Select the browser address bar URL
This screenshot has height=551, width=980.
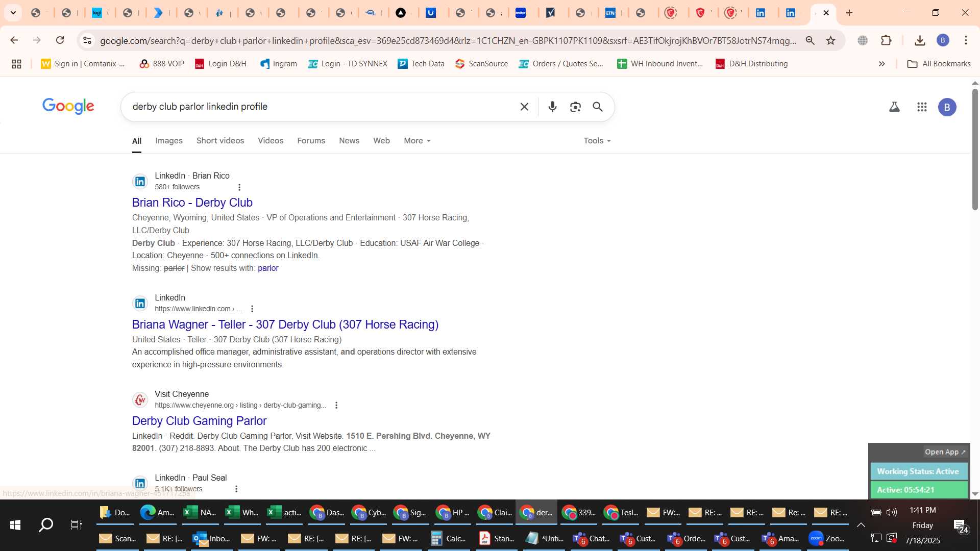click(448, 40)
